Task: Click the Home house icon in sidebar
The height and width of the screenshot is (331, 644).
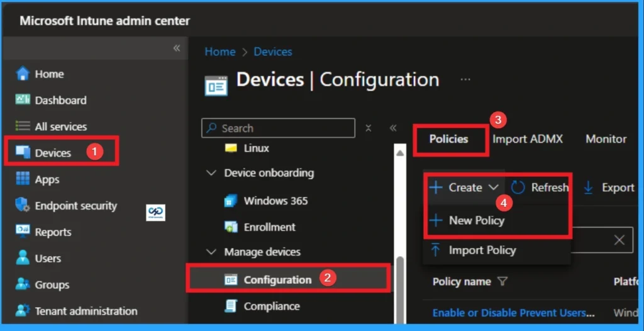Action: point(23,74)
